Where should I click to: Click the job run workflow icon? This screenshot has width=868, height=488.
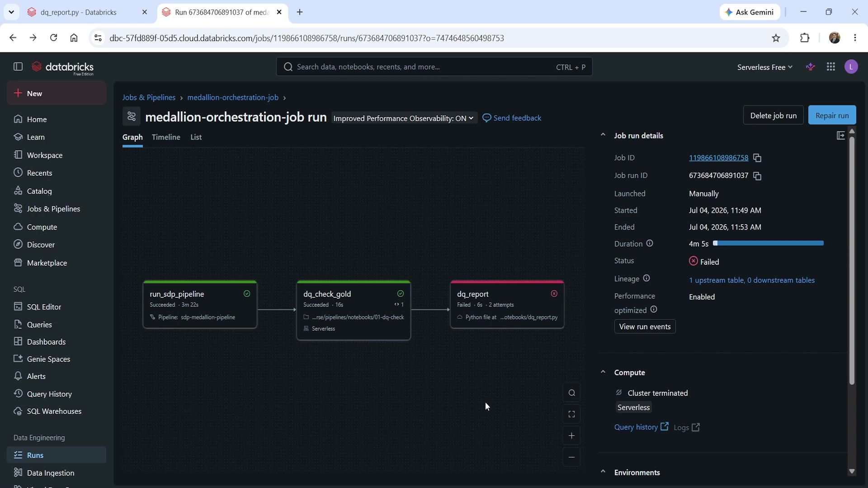[x=132, y=117]
